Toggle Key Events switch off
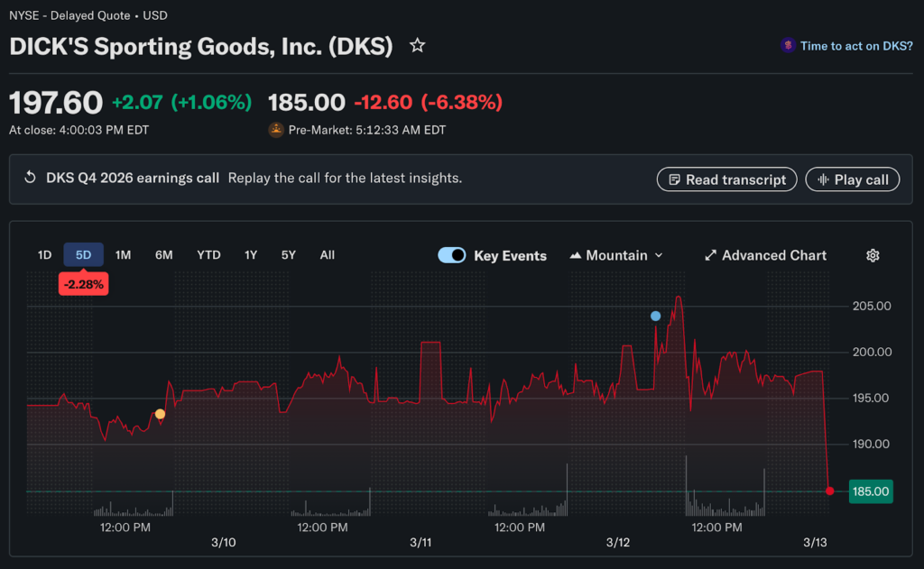Viewport: 924px width, 569px height. coord(451,255)
